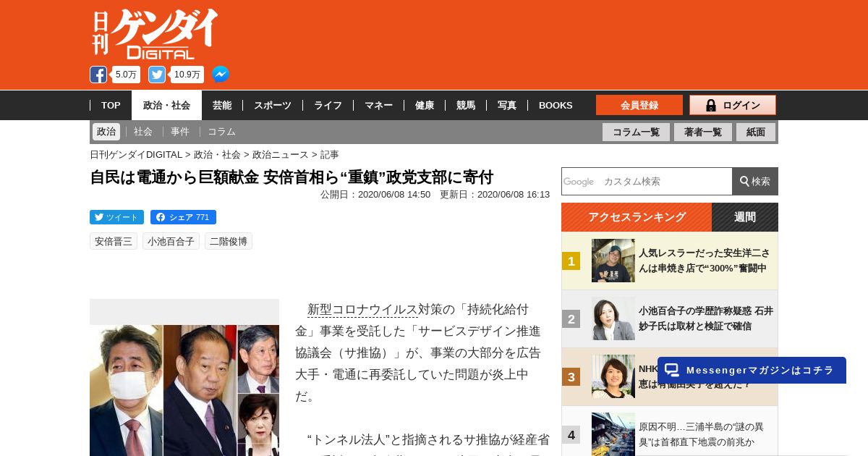Viewport: 868px width, 456px height.
Task: Open 紙面 button
Action: click(x=756, y=132)
